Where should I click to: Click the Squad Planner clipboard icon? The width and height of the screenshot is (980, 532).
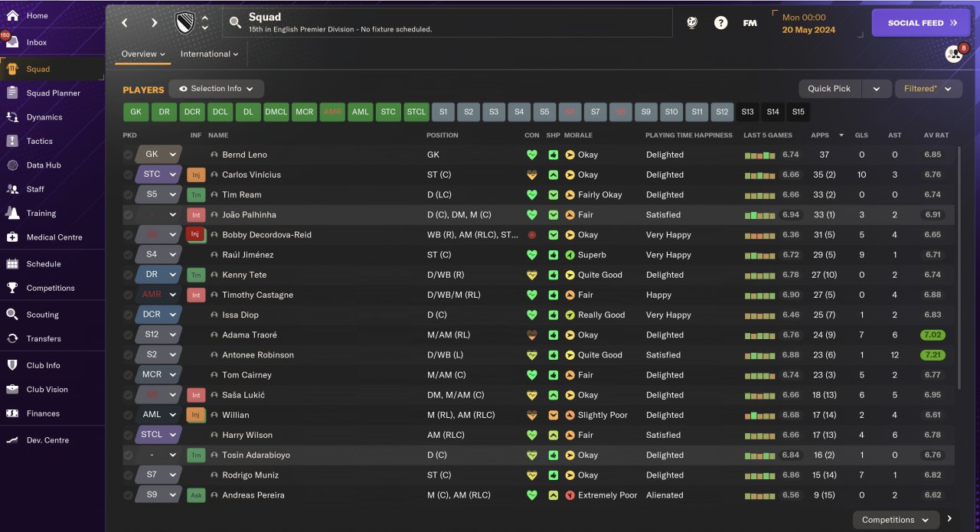click(x=12, y=93)
